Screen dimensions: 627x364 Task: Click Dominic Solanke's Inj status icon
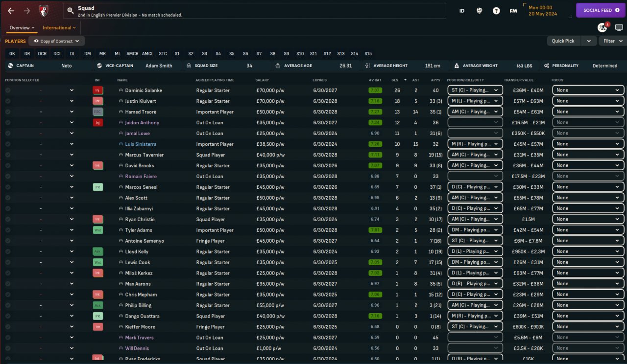pos(98,91)
